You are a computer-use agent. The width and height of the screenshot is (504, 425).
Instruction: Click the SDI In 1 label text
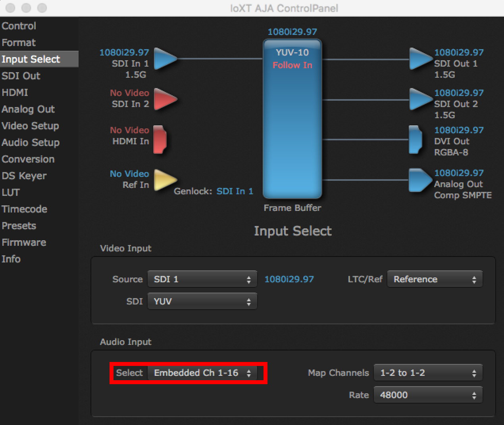pyautogui.click(x=130, y=63)
